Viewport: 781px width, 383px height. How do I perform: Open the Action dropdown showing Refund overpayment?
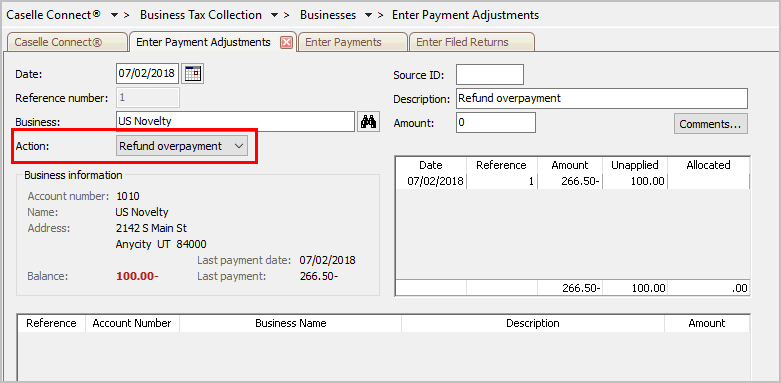click(182, 146)
